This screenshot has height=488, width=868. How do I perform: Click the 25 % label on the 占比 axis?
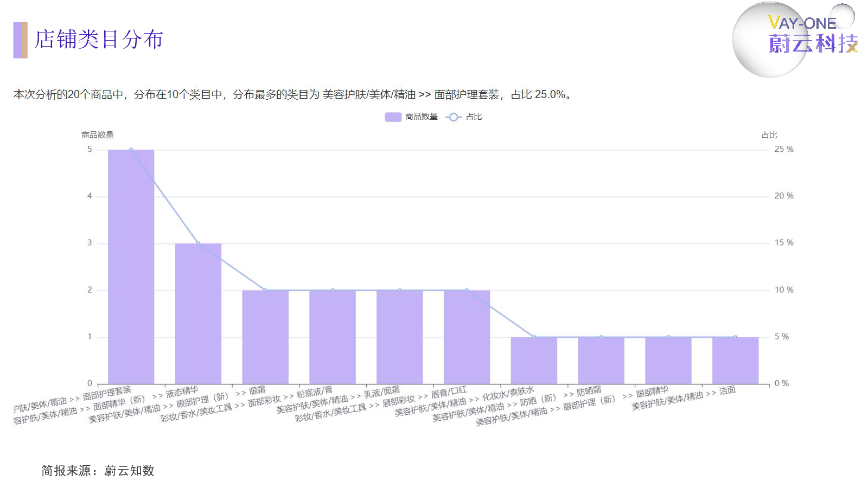tap(783, 149)
